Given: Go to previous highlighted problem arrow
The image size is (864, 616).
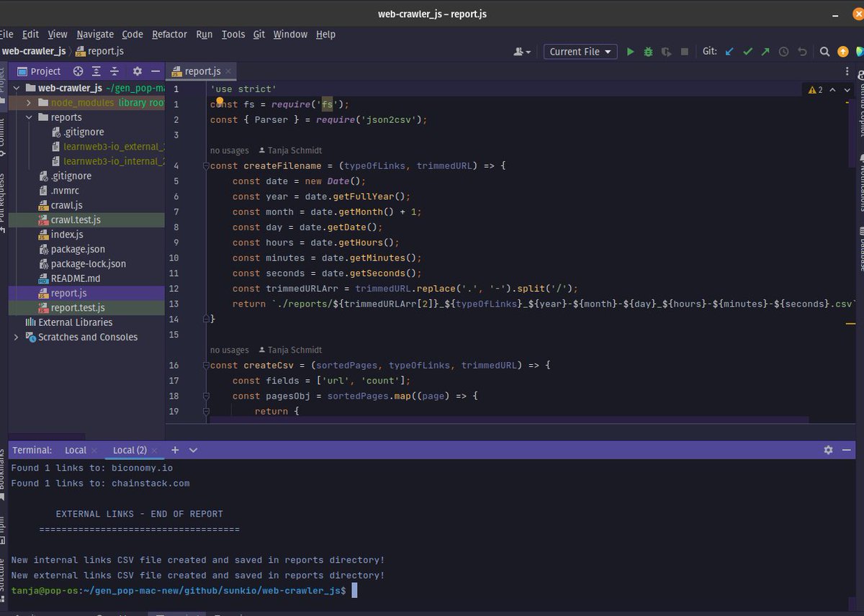Looking at the screenshot, I should (832, 90).
